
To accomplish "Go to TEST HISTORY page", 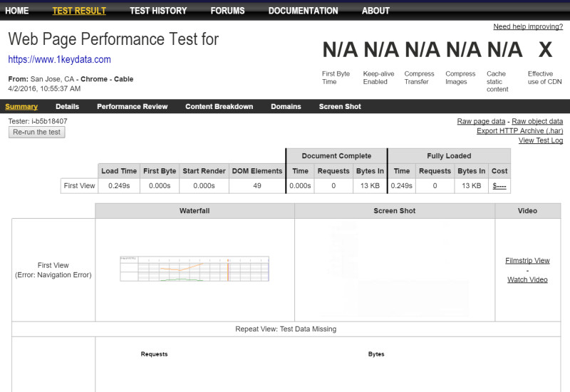I will (158, 11).
